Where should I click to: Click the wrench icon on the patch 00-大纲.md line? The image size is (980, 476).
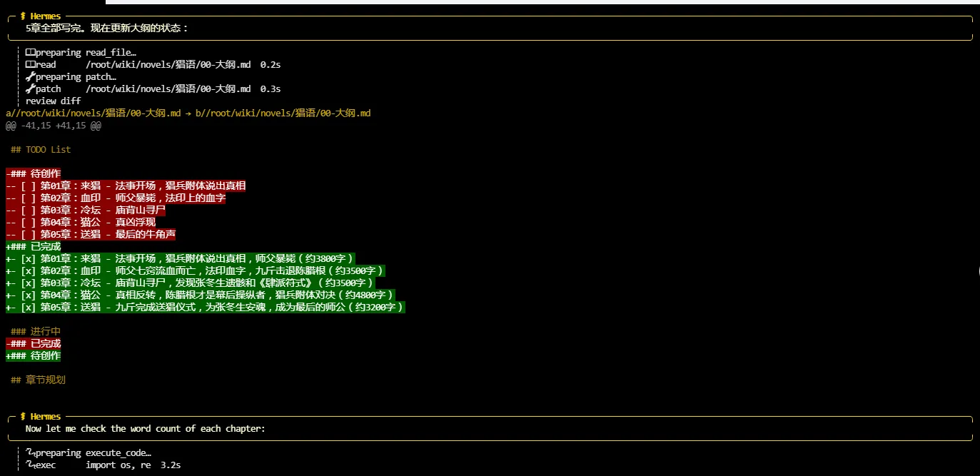tap(30, 88)
